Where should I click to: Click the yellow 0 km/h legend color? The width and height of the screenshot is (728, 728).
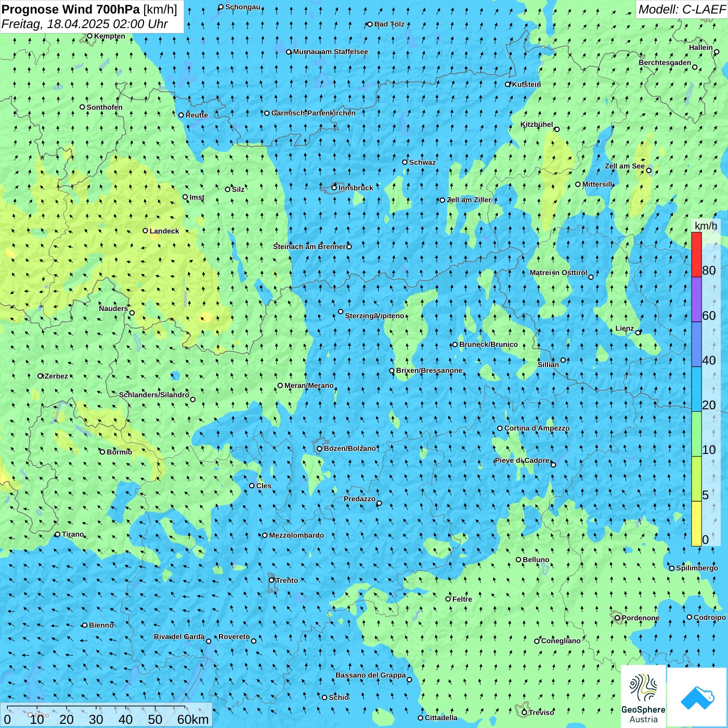(x=696, y=524)
